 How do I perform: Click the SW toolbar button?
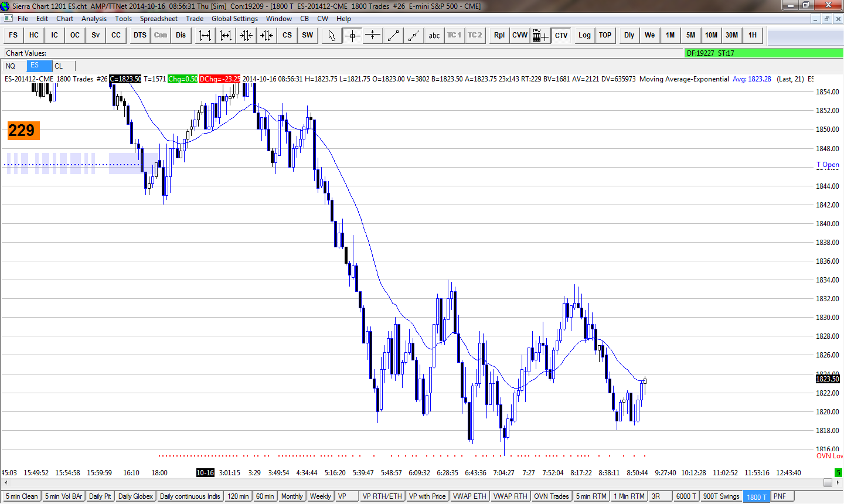click(308, 35)
